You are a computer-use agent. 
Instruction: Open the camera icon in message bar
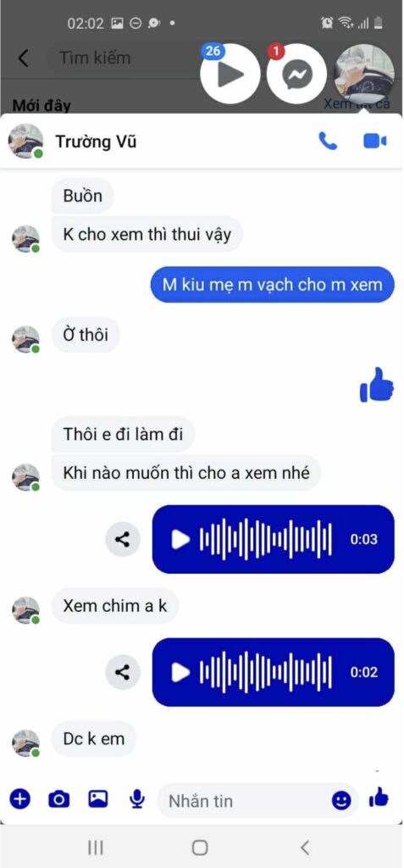pos(58,799)
